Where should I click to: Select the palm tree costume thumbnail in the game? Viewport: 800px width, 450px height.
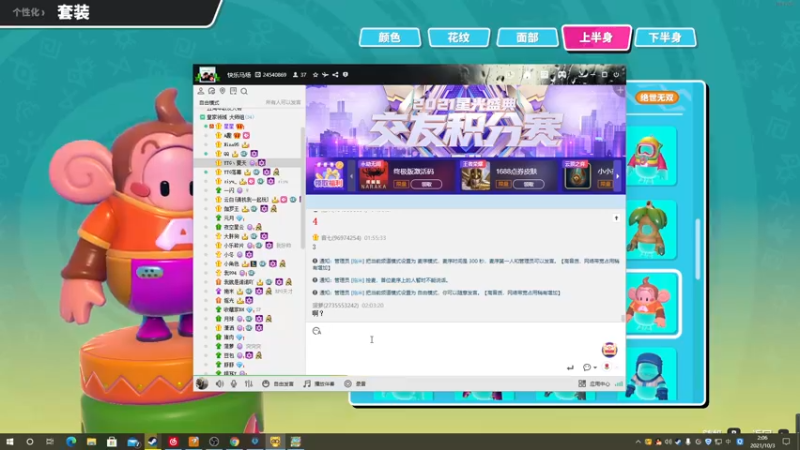pos(651,230)
